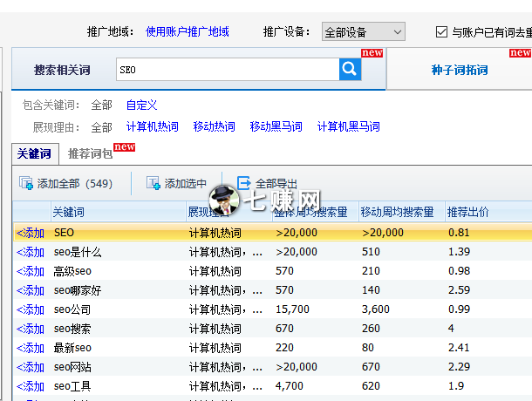
Task: Select the 高级seo keyword cell
Action: coord(72,271)
